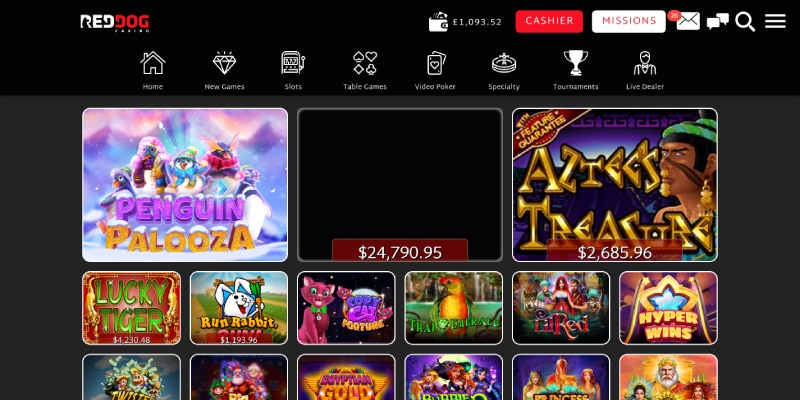Viewport: 800px width, 400px height.
Task: Open the Live Dealer section
Action: pos(645,70)
